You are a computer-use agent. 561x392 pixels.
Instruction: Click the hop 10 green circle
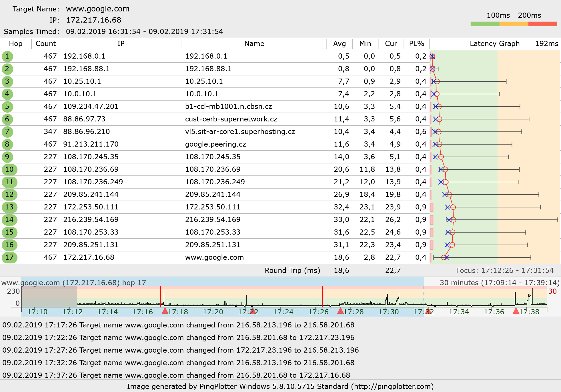pyautogui.click(x=9, y=169)
